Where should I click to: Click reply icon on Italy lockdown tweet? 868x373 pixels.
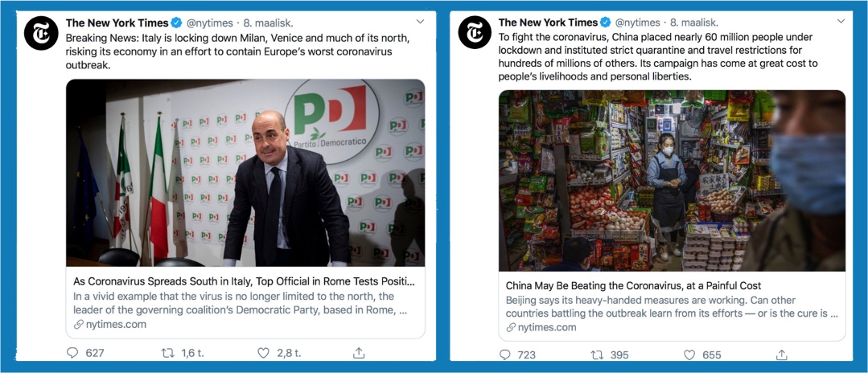pos(73,353)
